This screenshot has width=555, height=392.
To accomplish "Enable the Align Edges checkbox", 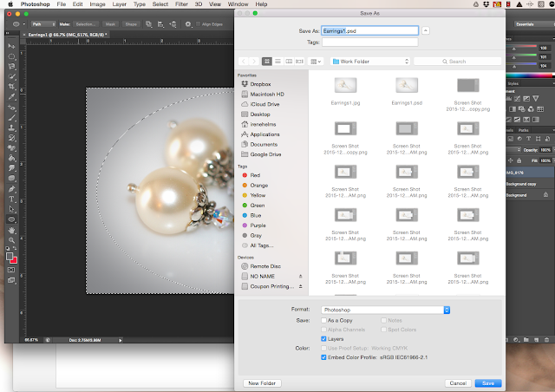I will pyautogui.click(x=199, y=24).
